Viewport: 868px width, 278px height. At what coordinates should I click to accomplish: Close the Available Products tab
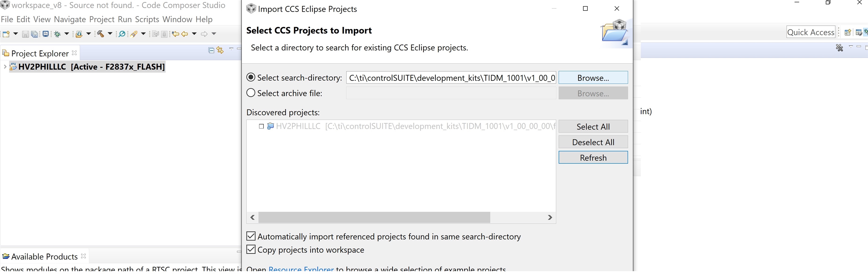pos(84,256)
